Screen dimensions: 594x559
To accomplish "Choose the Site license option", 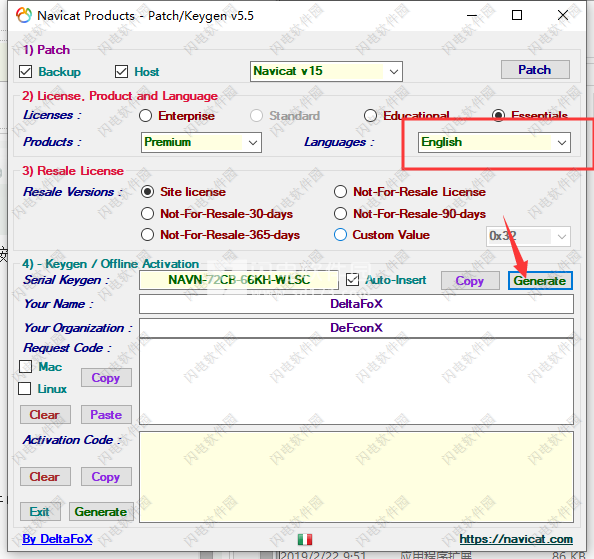I will [147, 192].
